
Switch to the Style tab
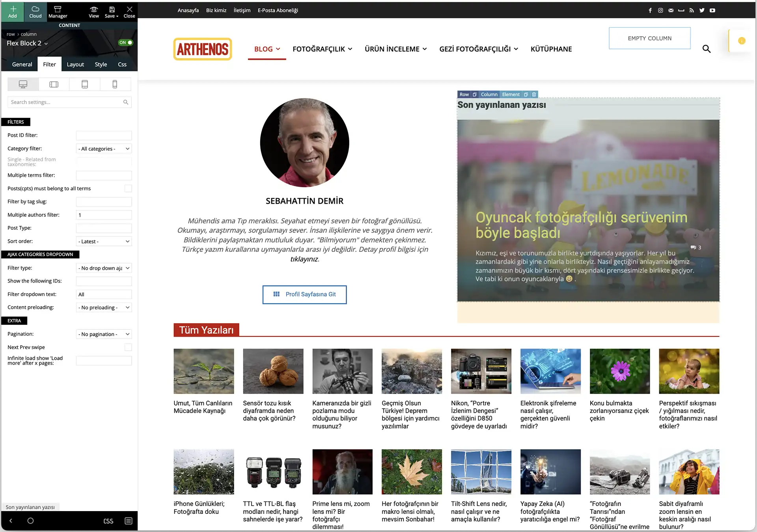click(x=101, y=64)
